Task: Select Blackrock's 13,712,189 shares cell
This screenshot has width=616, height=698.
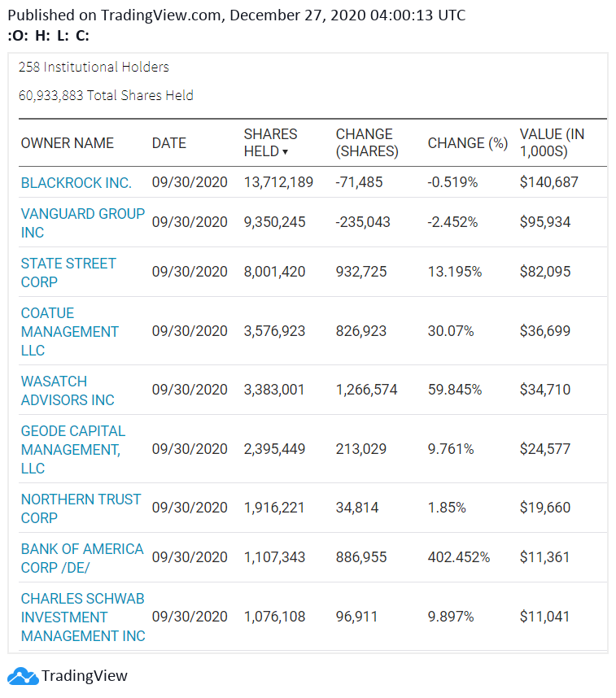Action: tap(278, 182)
